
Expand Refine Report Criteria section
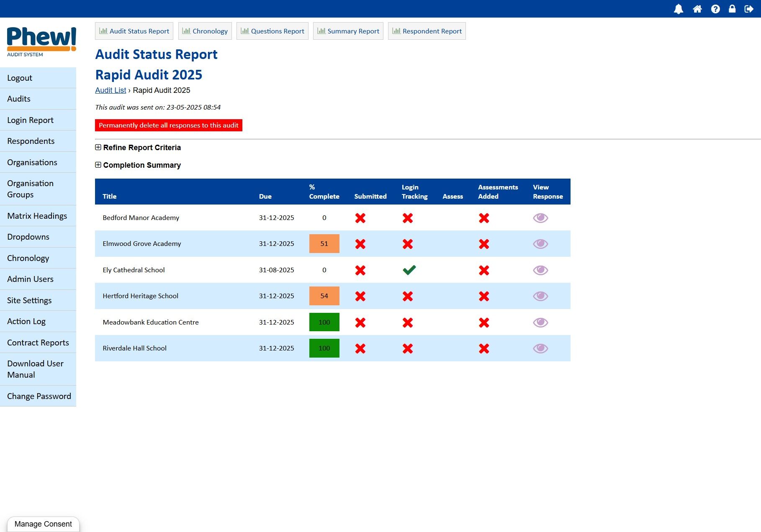[x=138, y=148]
